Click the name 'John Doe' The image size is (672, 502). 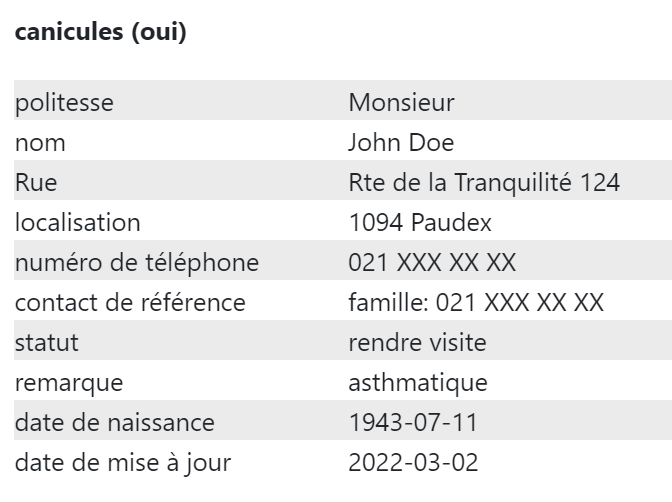click(x=401, y=142)
